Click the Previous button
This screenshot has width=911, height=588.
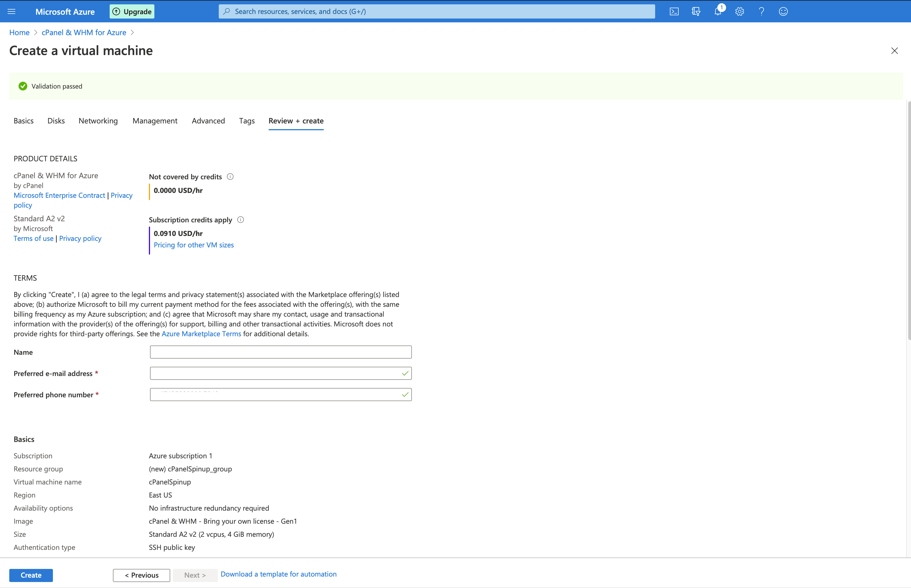141,575
